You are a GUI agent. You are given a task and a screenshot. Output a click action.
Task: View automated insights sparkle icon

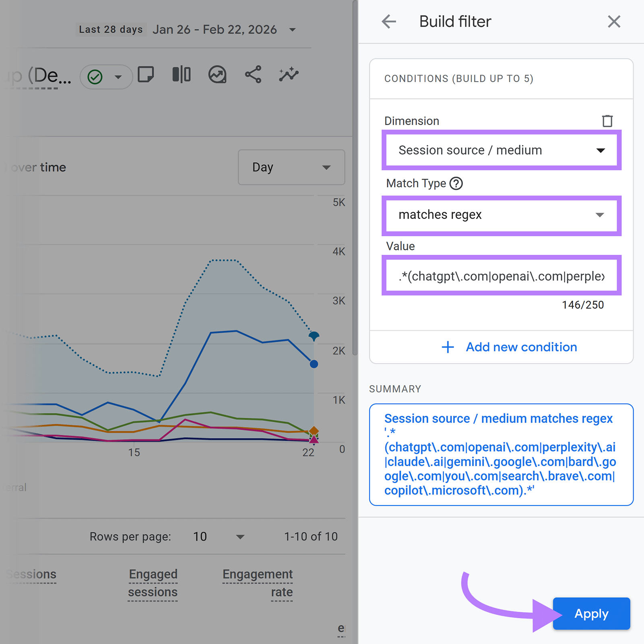pos(288,74)
